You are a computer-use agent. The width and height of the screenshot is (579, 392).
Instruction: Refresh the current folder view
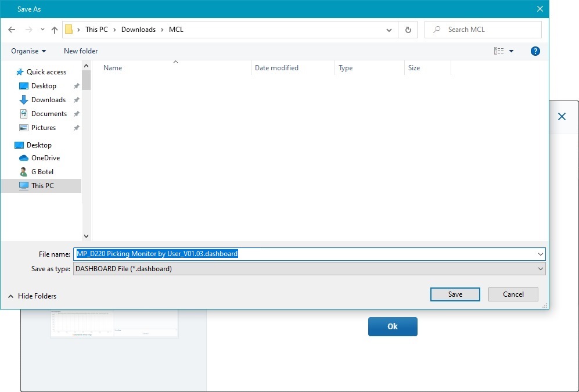pos(407,29)
